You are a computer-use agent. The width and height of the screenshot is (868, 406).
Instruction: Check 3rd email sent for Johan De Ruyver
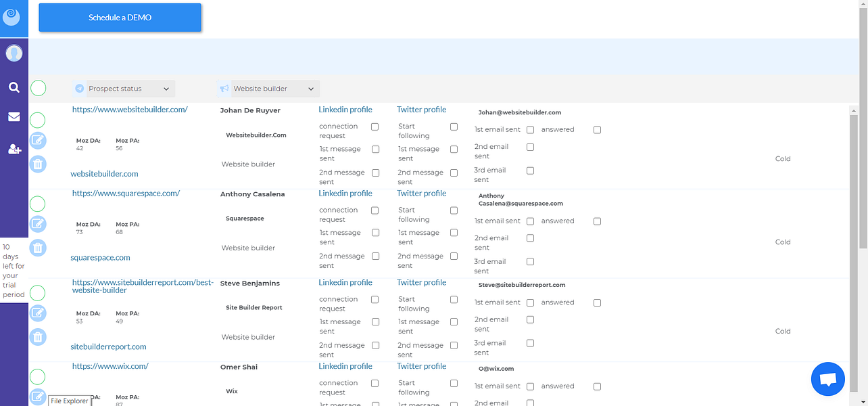pyautogui.click(x=530, y=171)
